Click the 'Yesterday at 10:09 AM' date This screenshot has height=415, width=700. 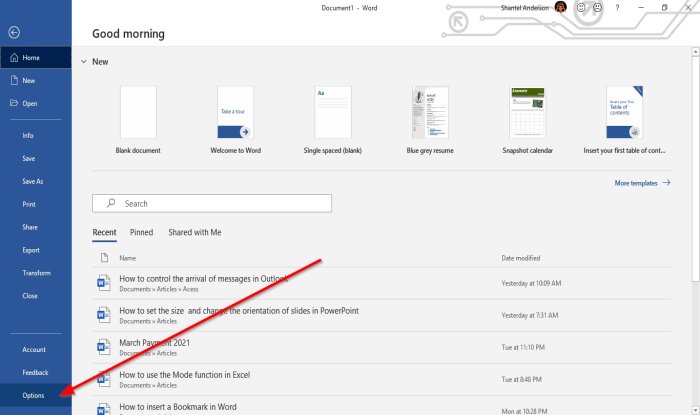coord(531,283)
